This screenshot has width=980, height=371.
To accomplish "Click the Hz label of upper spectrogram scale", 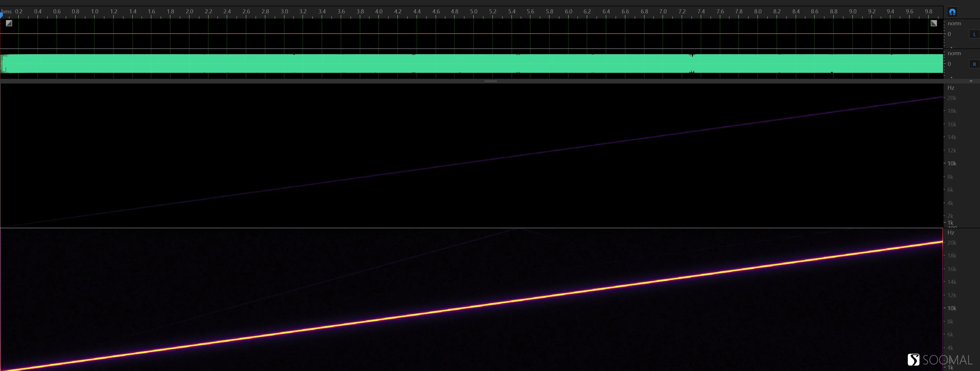I will [x=951, y=88].
